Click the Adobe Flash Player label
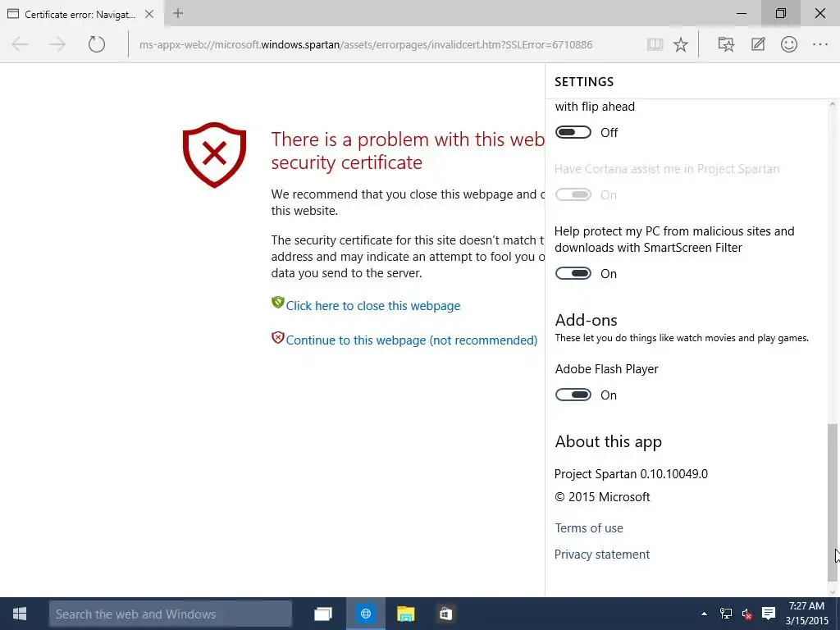Viewport: 840px width, 630px height. (x=606, y=369)
